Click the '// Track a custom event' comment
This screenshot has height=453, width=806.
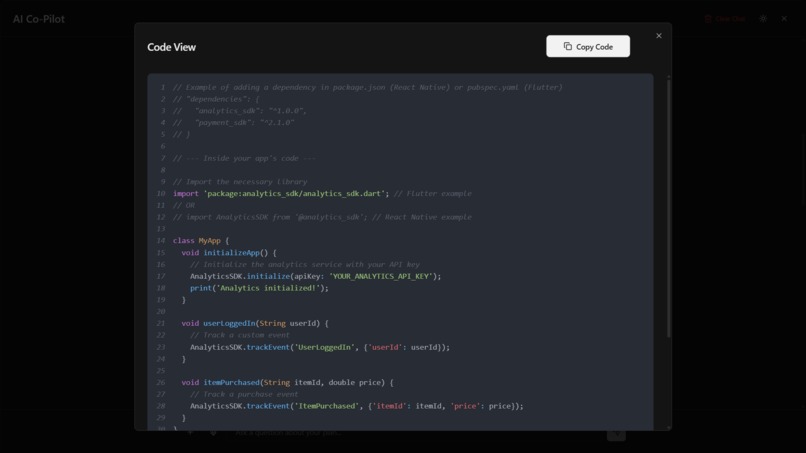[x=240, y=335]
